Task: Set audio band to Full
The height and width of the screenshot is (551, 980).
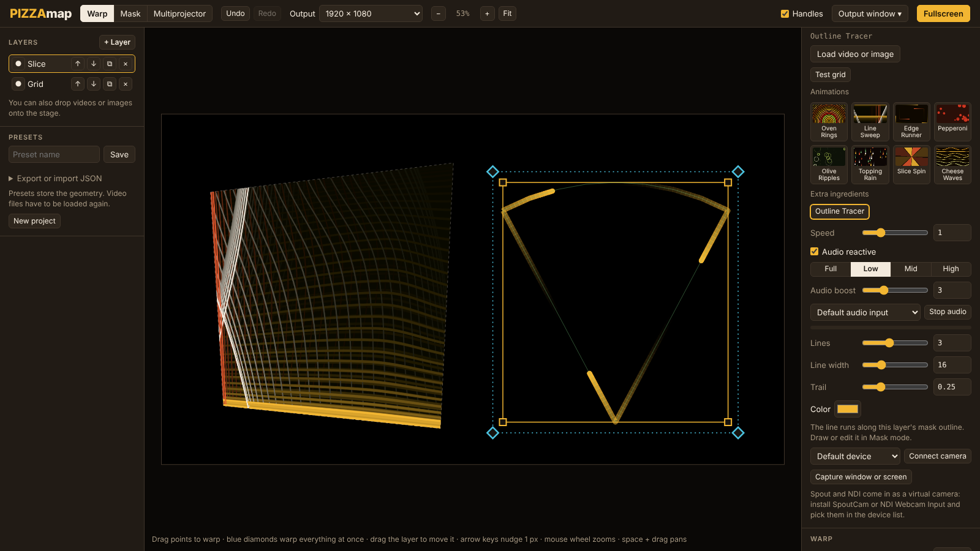Action: [831, 269]
